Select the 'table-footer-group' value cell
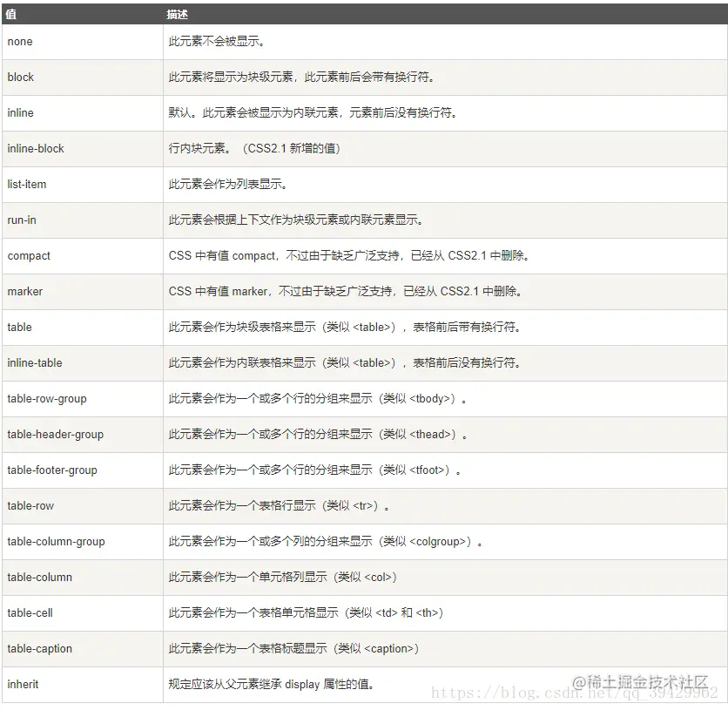Screen dimensions: 728x710 coord(83,470)
